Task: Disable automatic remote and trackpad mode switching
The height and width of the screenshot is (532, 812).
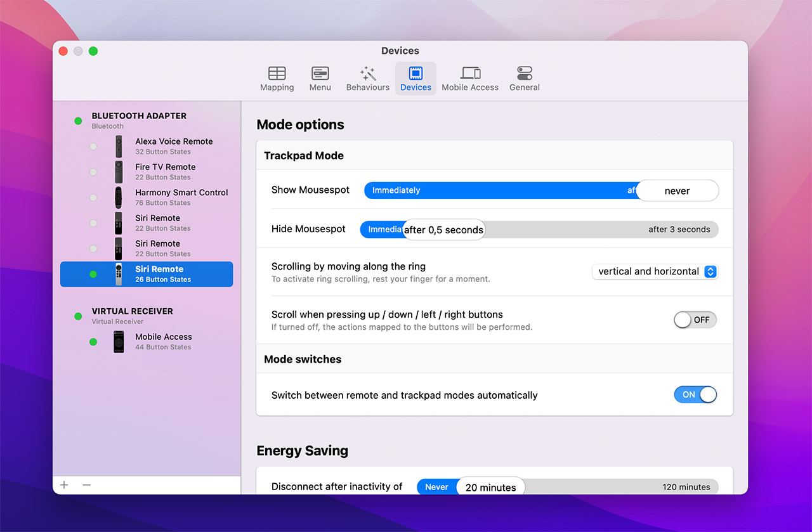Action: (695, 394)
